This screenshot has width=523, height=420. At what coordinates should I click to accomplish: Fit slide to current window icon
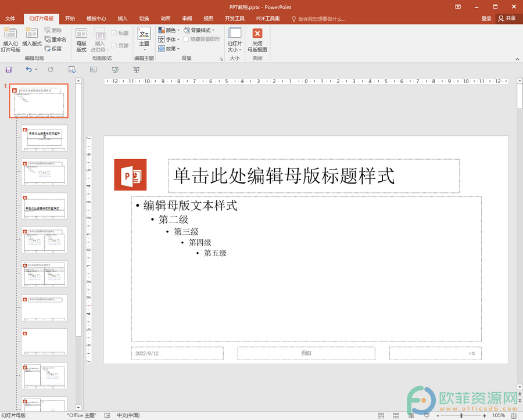[514, 415]
